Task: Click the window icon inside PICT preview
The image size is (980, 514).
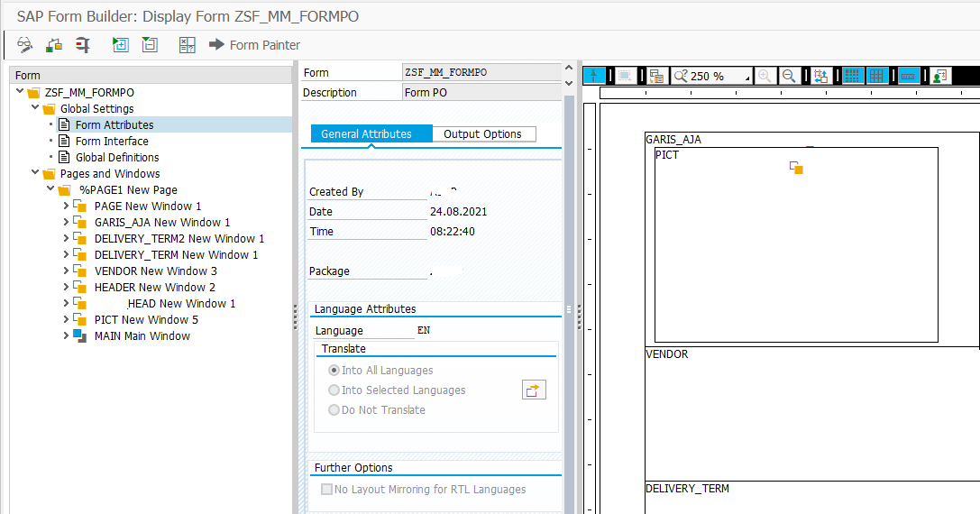Action: [796, 168]
